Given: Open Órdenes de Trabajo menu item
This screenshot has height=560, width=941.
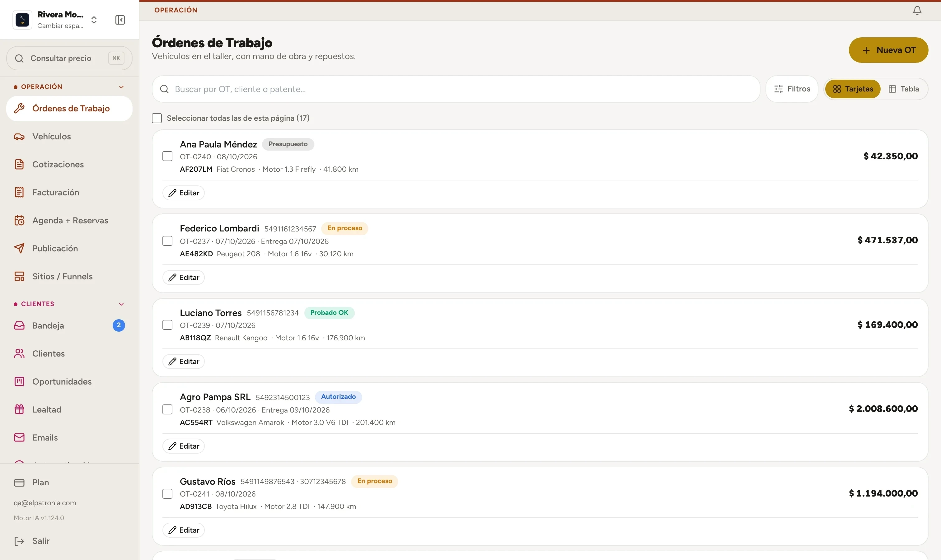Looking at the screenshot, I should [69, 108].
